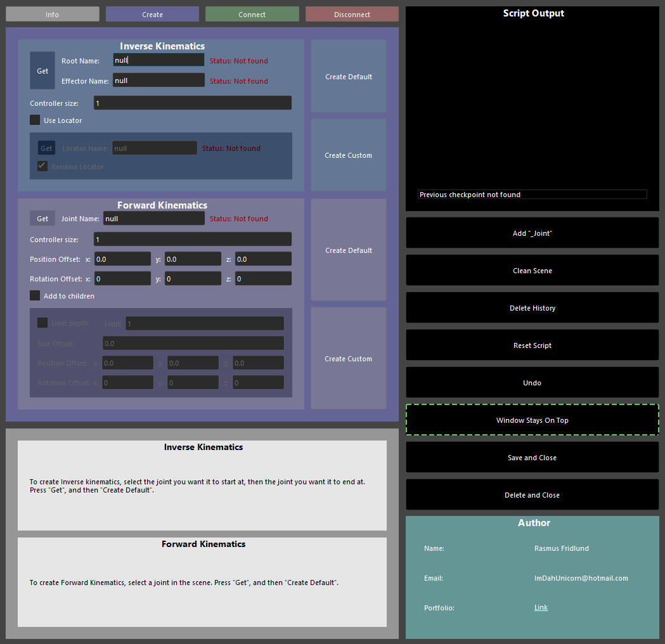Click Save and Close
665x644 pixels.
pos(532,458)
